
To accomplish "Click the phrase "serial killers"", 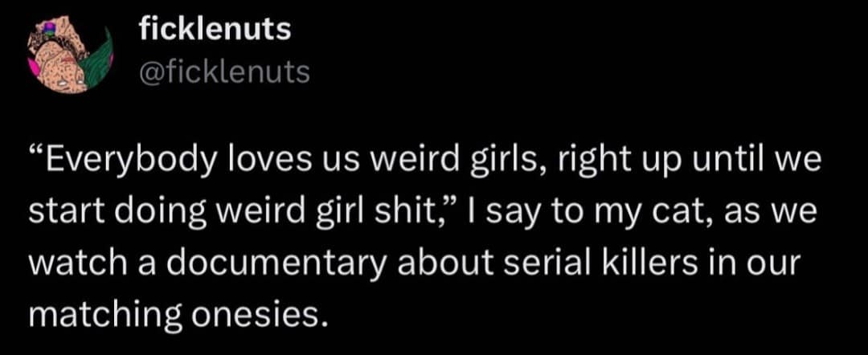I will 582,262.
